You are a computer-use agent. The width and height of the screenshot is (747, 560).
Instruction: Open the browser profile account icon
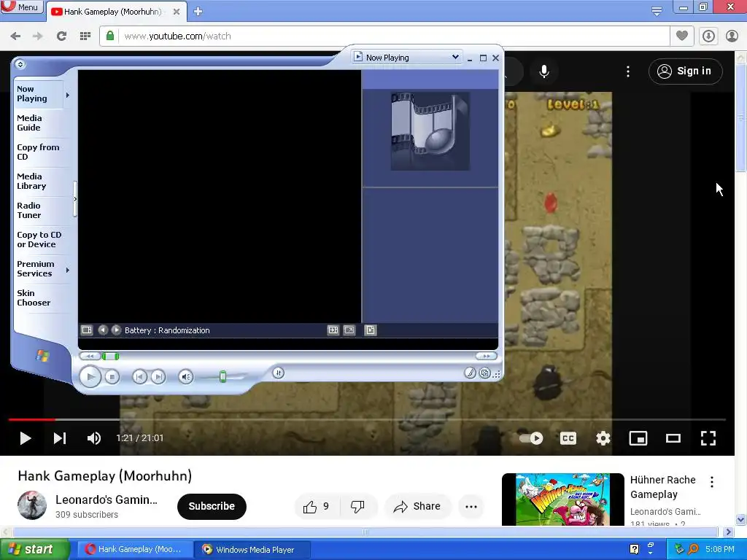[x=732, y=36]
